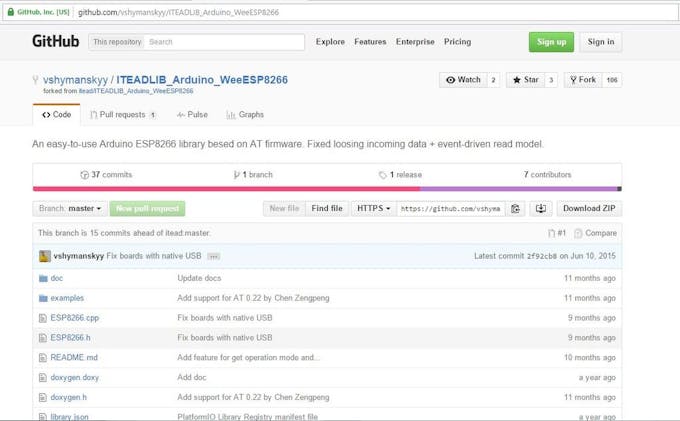Viewport: 680px width, 421px height.
Task: Click the Find file button
Action: point(327,209)
